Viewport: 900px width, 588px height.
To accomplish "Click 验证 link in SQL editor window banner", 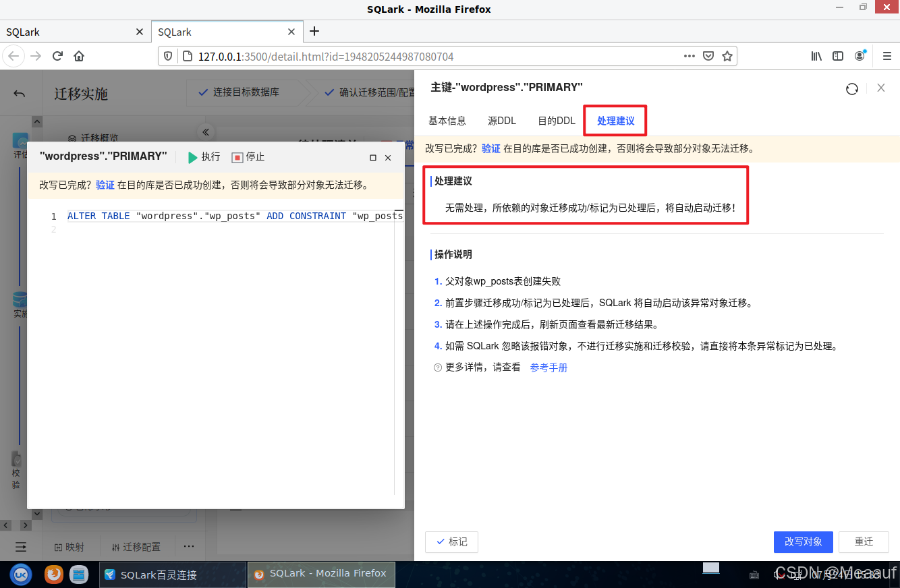I will [105, 185].
